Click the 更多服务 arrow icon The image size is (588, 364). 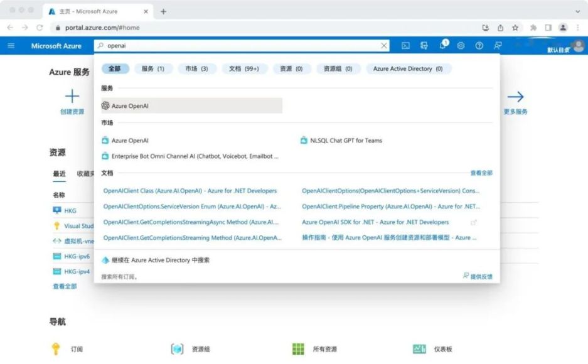click(x=515, y=97)
